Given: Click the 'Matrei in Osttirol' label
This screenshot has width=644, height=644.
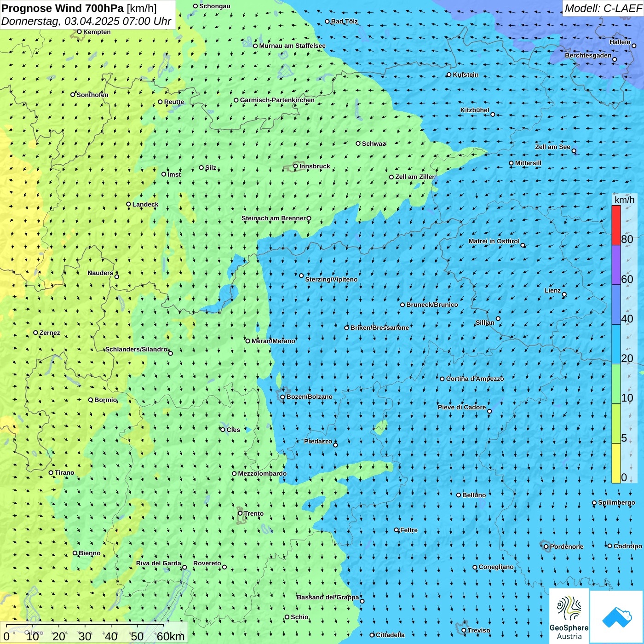Looking at the screenshot, I should 494,241.
